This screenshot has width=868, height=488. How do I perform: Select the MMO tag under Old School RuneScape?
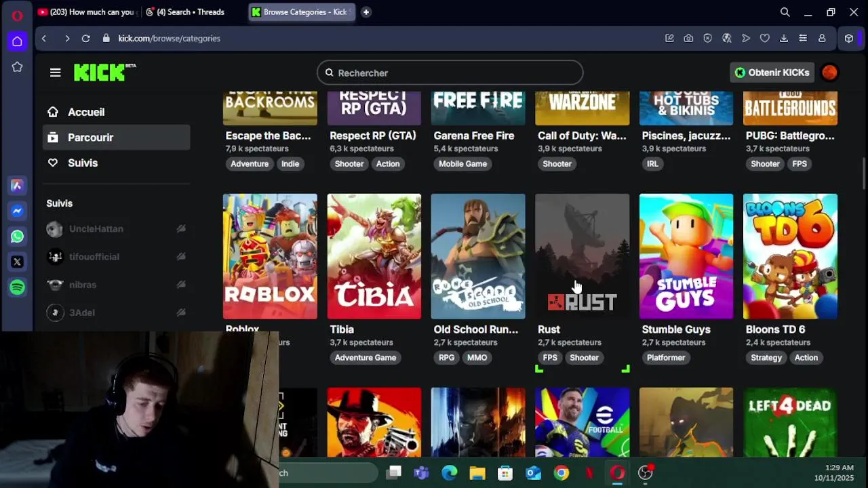coord(477,357)
